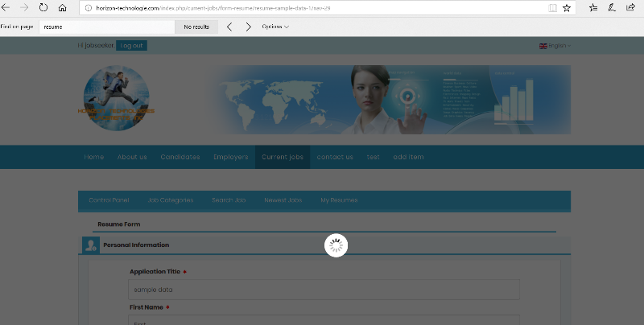Switch to the My Resumes tab

click(x=339, y=200)
